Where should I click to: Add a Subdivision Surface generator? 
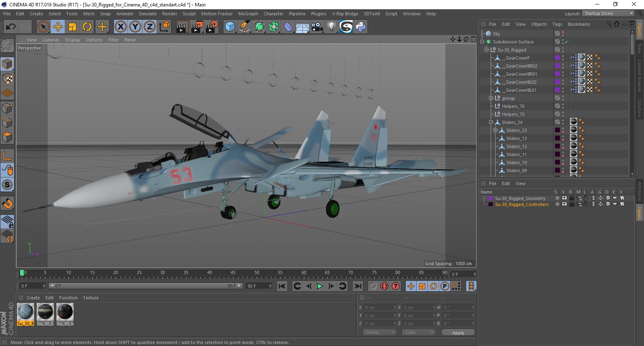[259, 27]
